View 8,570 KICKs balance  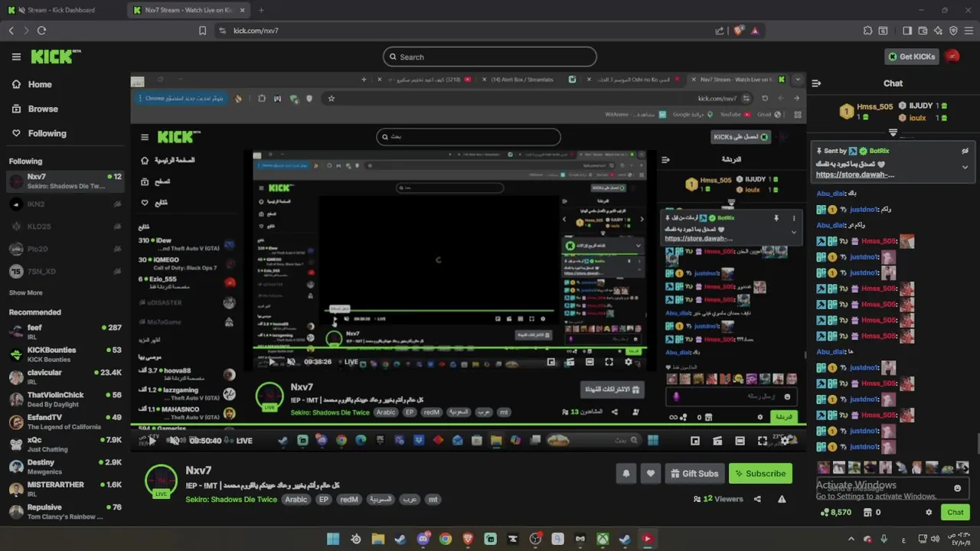835,513
